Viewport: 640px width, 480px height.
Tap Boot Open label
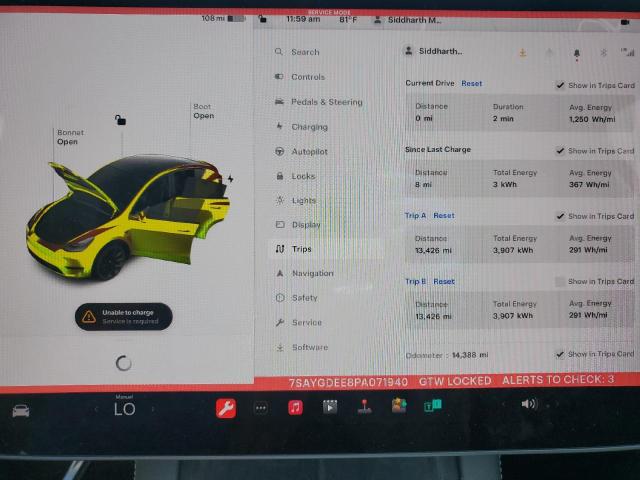[x=203, y=111]
